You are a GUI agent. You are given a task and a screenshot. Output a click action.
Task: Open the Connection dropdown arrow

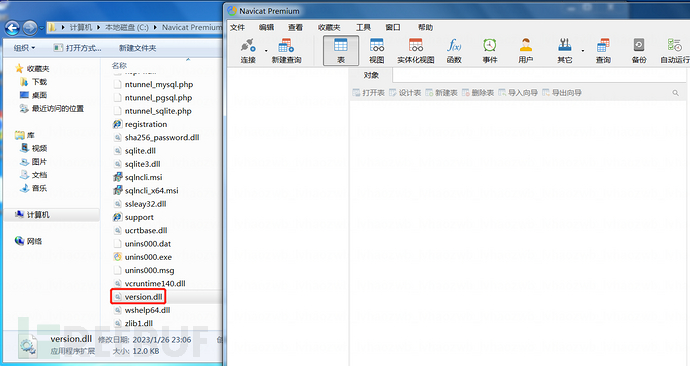[266, 51]
